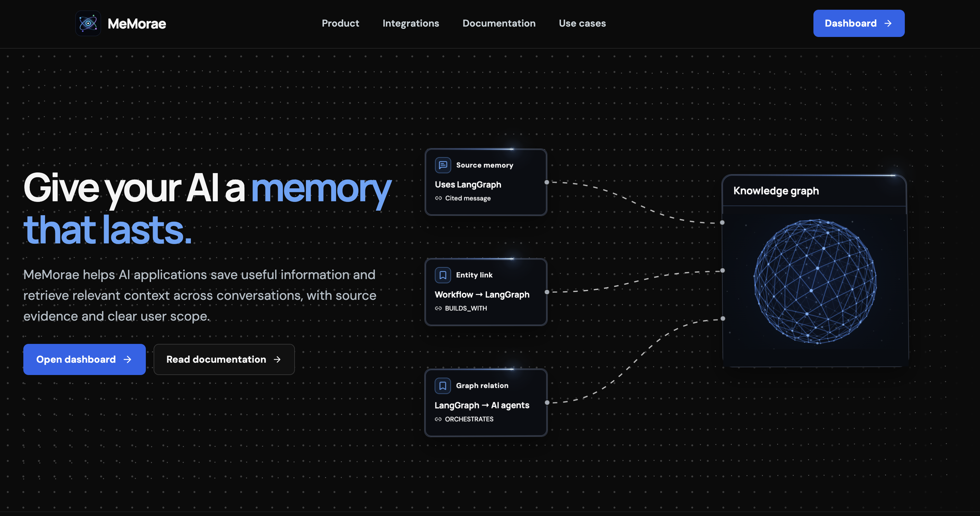This screenshot has width=980, height=516.
Task: Click the 'that lasts.' headline text
Action: [x=107, y=230]
